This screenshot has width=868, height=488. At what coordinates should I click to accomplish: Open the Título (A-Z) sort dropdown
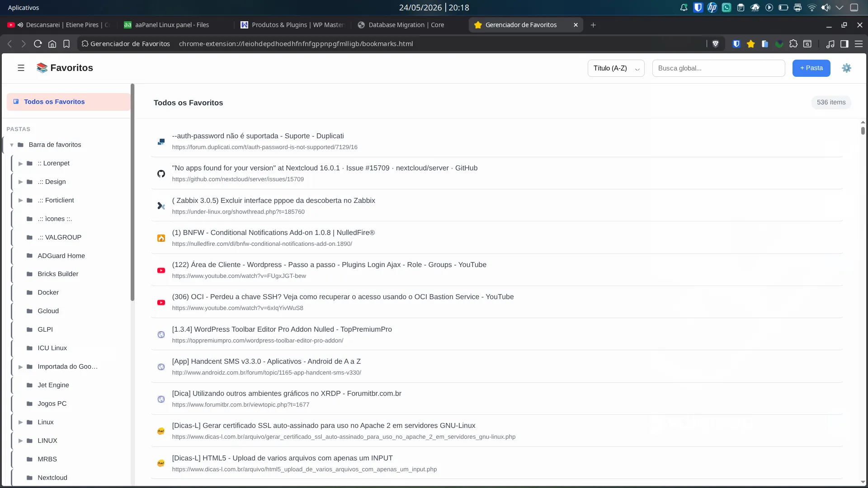[x=616, y=68]
